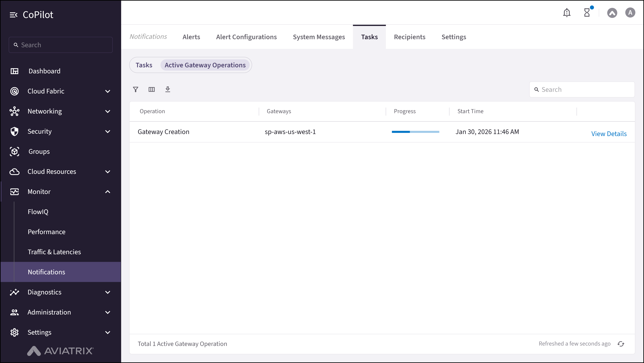
Task: Click the hourglass task status icon
Action: coord(587,13)
